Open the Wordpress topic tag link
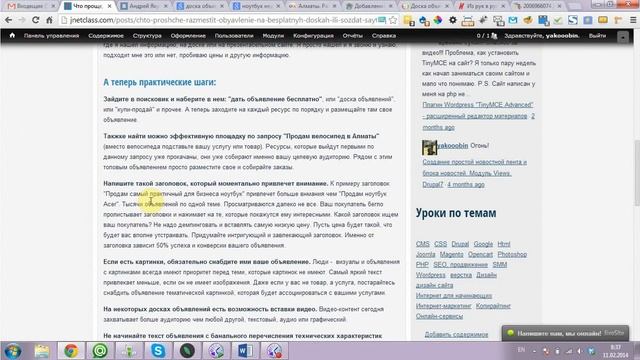Image resolution: width=640 pixels, height=360 pixels. point(431,275)
